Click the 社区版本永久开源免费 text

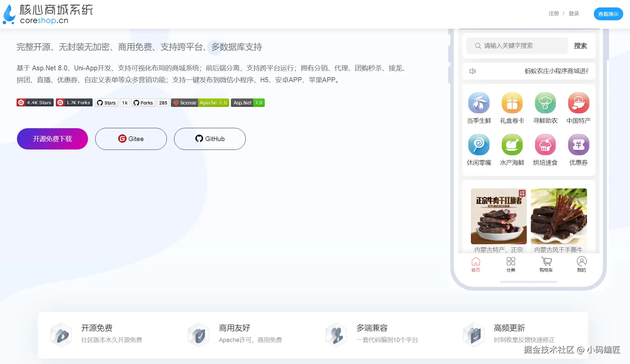[112, 340]
